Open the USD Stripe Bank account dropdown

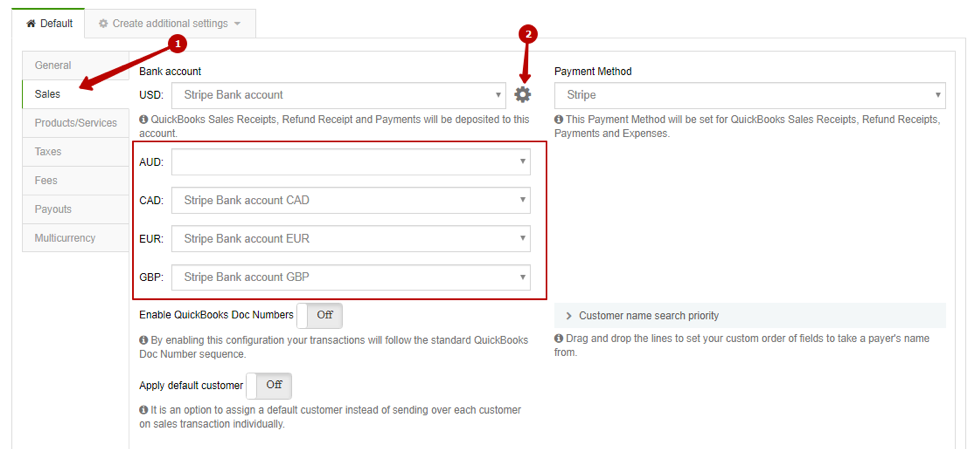tap(339, 95)
